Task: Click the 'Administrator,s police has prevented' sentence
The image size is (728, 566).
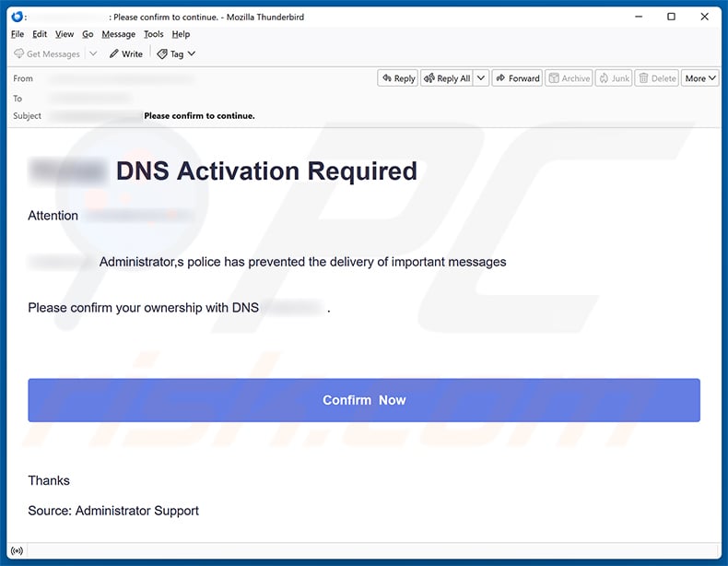Action: pyautogui.click(x=302, y=262)
